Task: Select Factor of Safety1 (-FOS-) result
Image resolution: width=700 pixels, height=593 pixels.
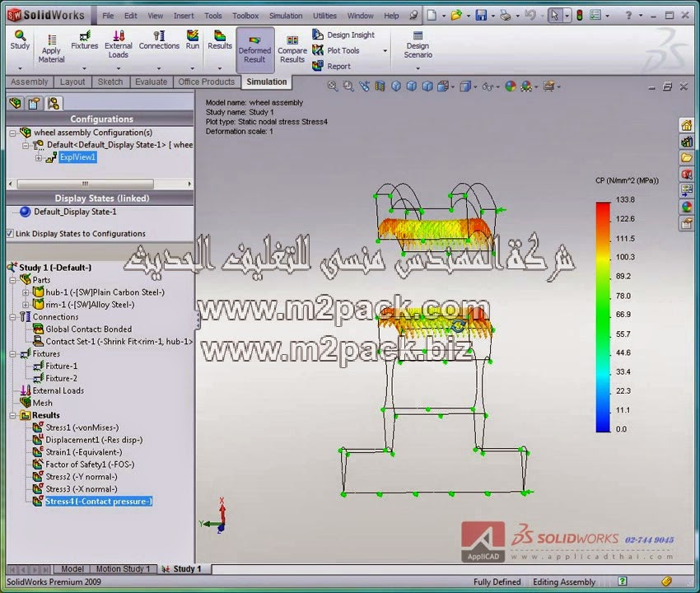Action: [x=90, y=465]
